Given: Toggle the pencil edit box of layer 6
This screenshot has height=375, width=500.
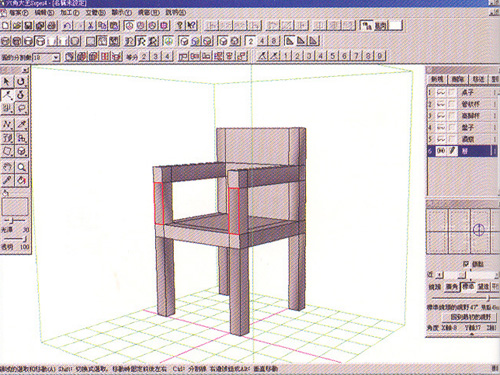Looking at the screenshot, I should click(x=452, y=151).
